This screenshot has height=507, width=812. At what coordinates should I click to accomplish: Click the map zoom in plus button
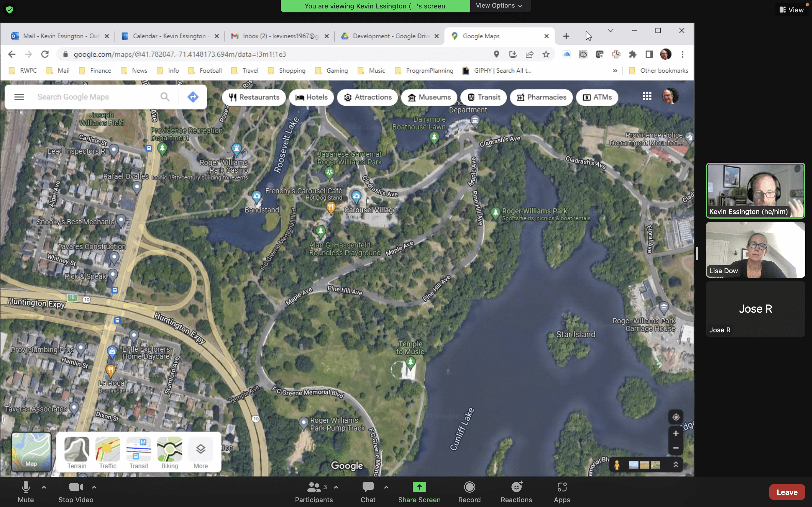coord(676,433)
